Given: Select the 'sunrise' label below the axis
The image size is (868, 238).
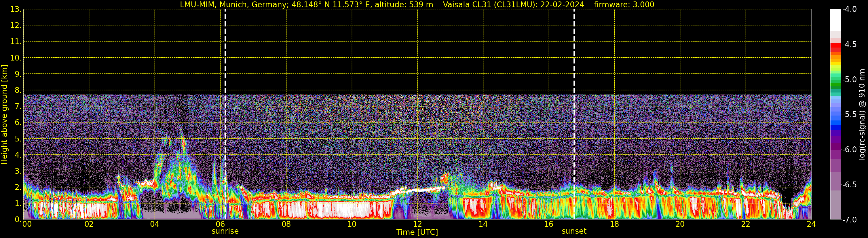Looking at the screenshot, I should 225,231.
